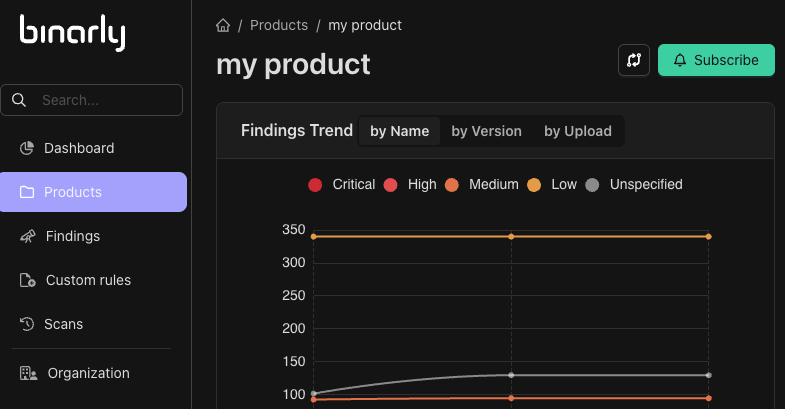Click the Scans history icon
Viewport: 785px width, 409px height.
click(x=27, y=324)
